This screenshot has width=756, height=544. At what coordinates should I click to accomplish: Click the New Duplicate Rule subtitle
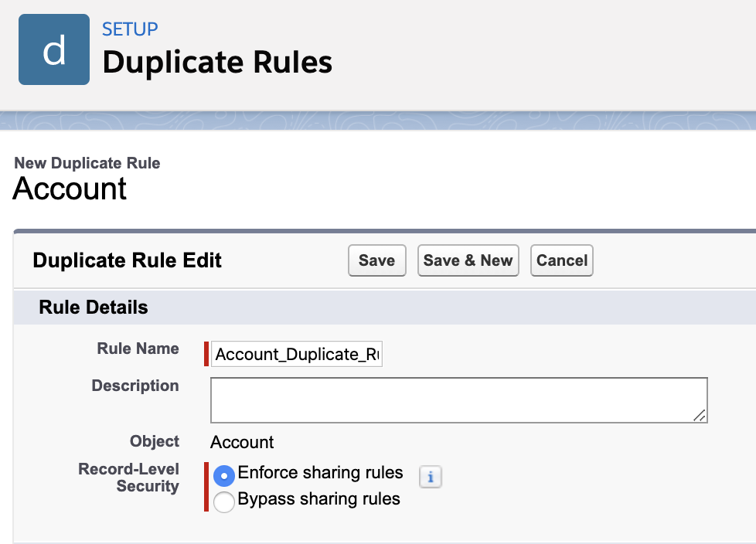pos(87,163)
